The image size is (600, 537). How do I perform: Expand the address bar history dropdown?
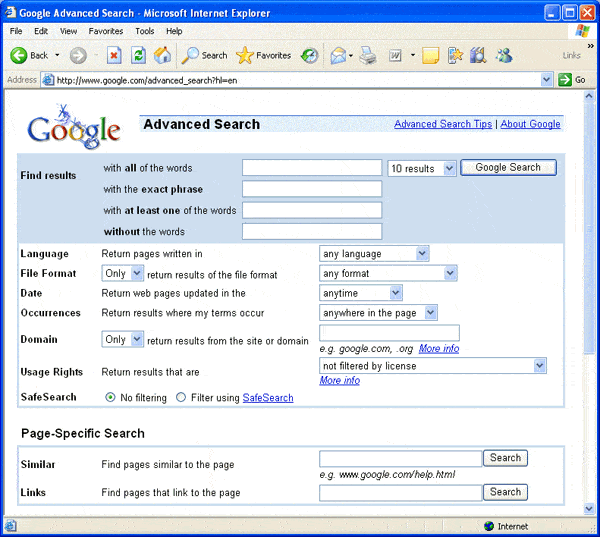point(546,80)
